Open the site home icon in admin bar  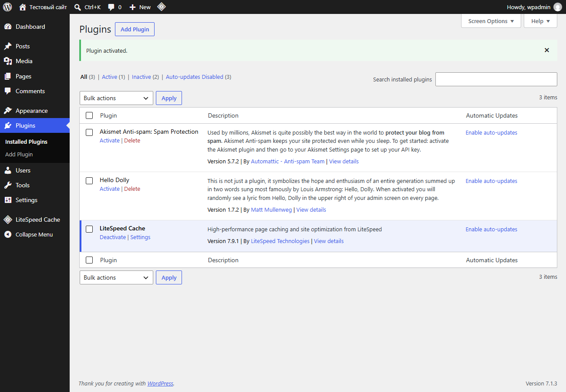(23, 7)
